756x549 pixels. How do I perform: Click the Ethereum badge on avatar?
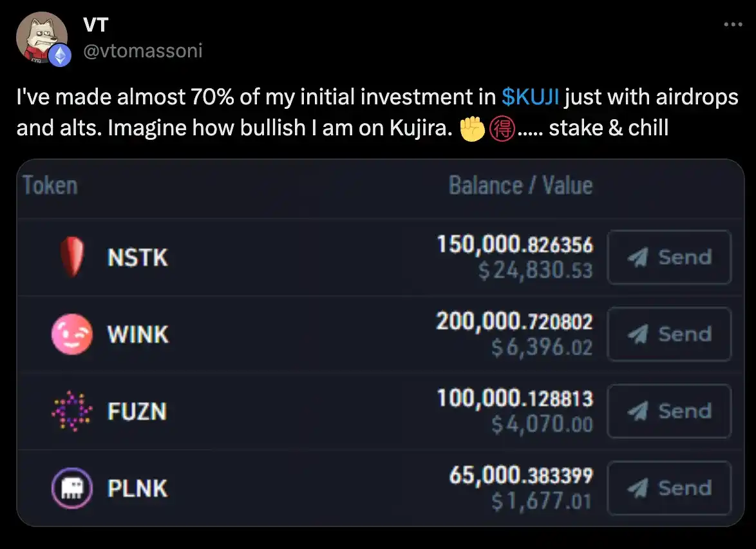click(x=61, y=56)
